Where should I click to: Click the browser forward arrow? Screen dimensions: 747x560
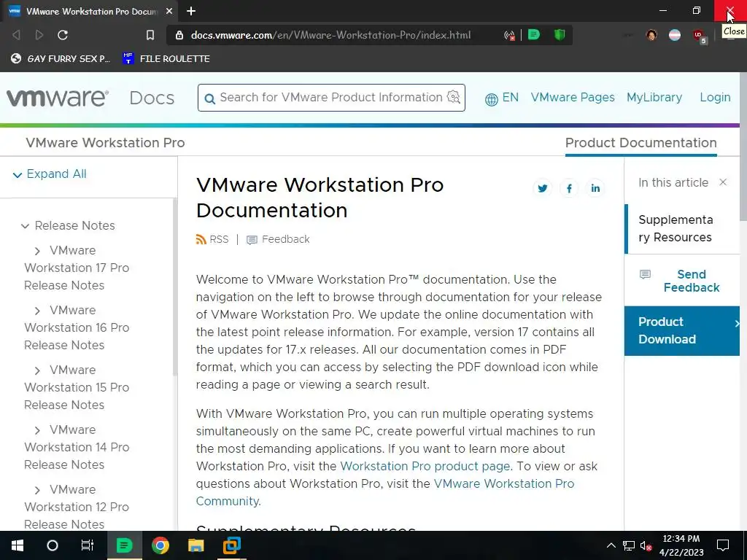(39, 35)
